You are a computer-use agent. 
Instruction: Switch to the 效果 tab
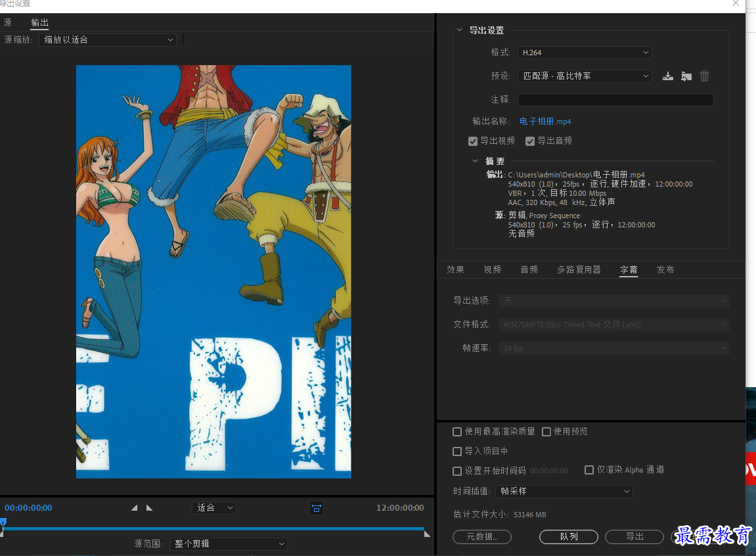455,269
